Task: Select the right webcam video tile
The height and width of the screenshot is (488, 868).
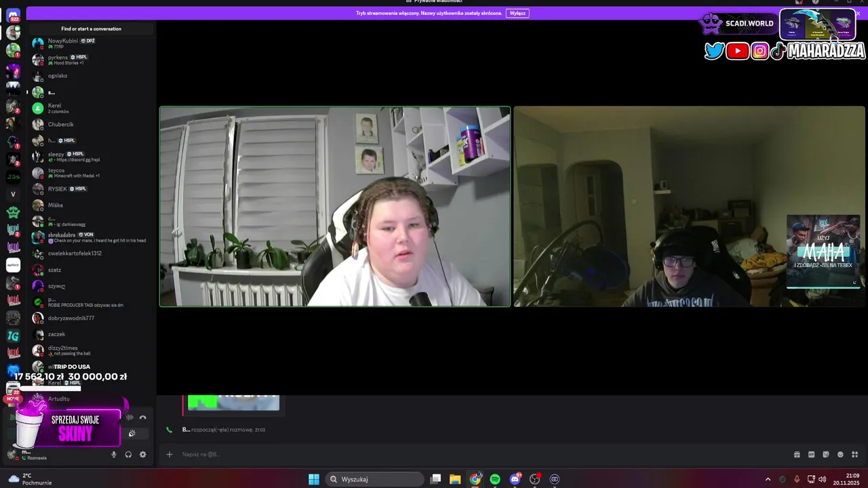Action: pos(689,207)
